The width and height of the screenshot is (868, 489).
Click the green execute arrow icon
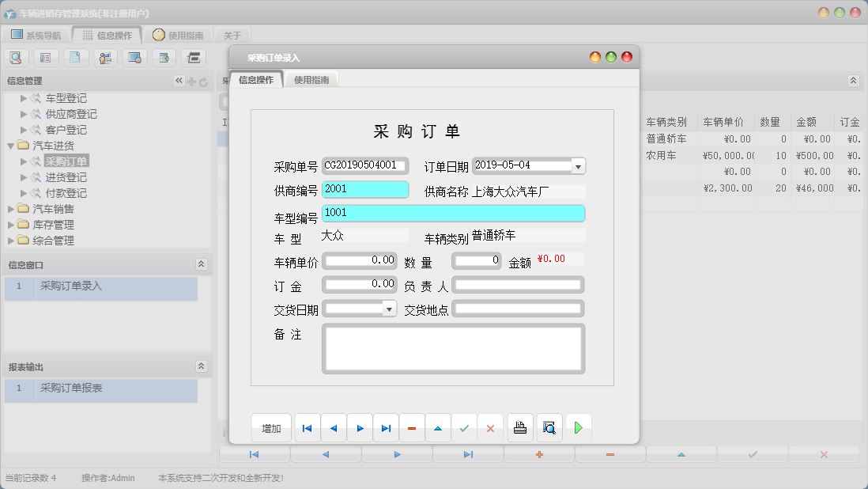point(579,427)
